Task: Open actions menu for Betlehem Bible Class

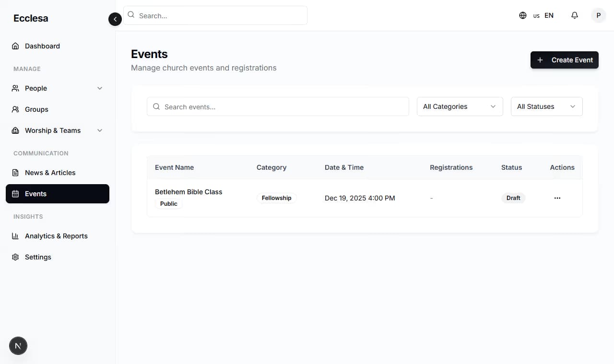Action: coord(557,198)
